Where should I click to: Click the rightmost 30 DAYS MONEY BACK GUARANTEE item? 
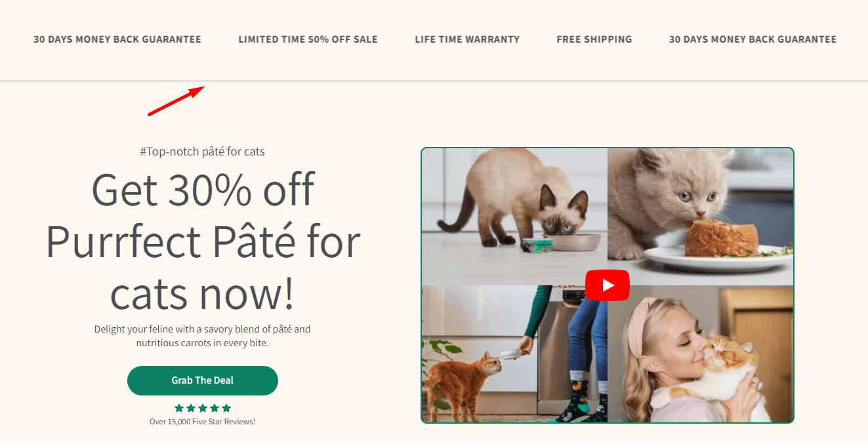(x=753, y=39)
